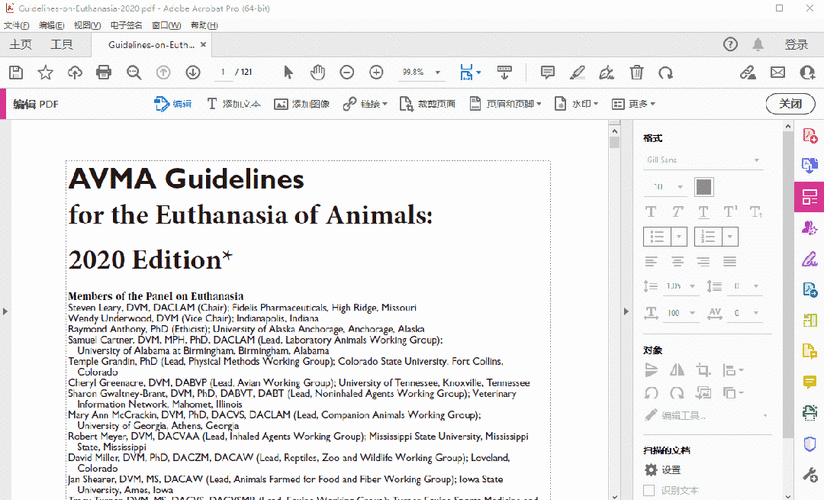Select the highlighter pen tool
The height and width of the screenshot is (500, 824).
click(x=577, y=73)
